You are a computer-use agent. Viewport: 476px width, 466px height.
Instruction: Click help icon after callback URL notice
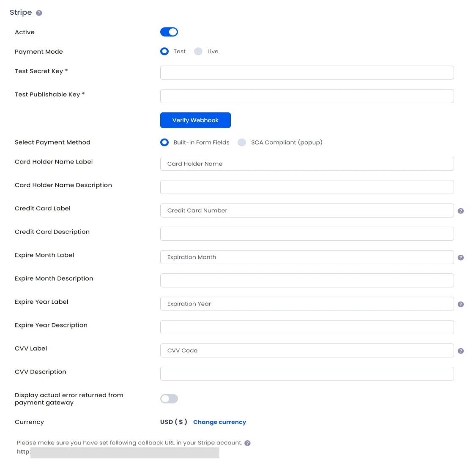coord(247,443)
